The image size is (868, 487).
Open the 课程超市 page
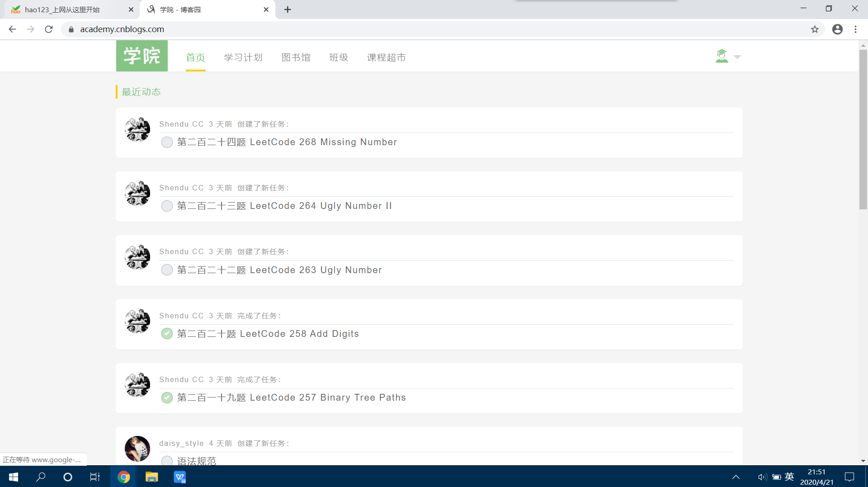tap(387, 57)
